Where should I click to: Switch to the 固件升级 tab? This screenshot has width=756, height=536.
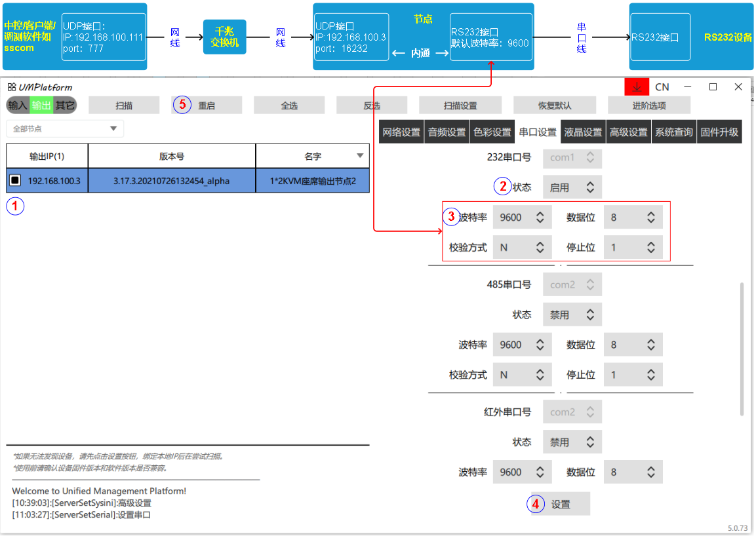coord(719,132)
